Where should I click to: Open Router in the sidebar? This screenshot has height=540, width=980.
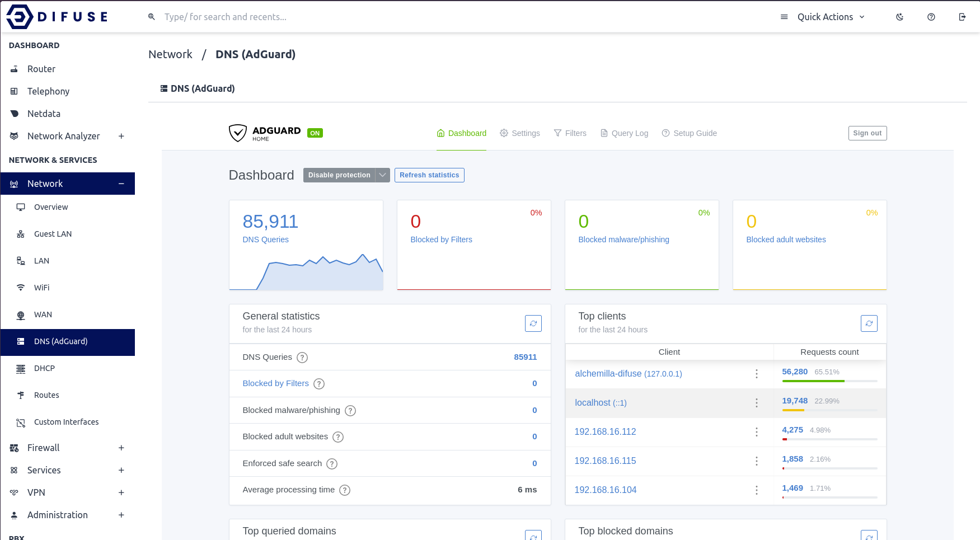tap(41, 69)
